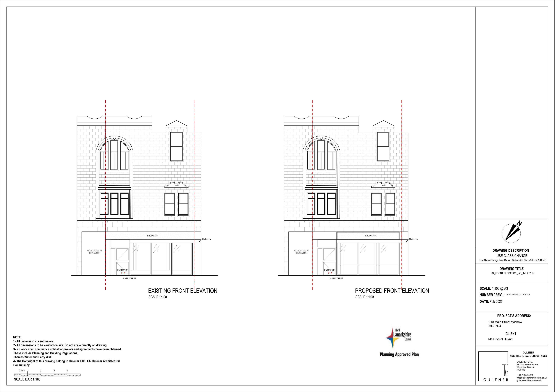Click the 'Thames Water and Party Wall.' line
555x392 pixels.
[33, 357]
